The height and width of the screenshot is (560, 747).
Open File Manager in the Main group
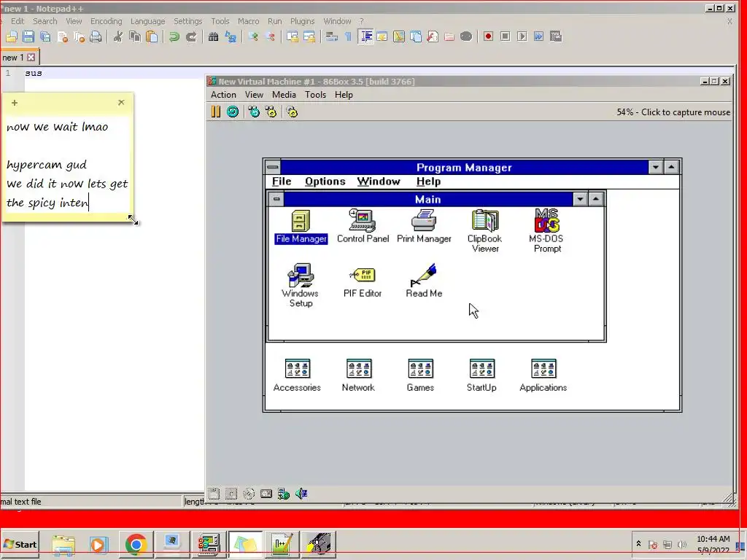point(301,227)
